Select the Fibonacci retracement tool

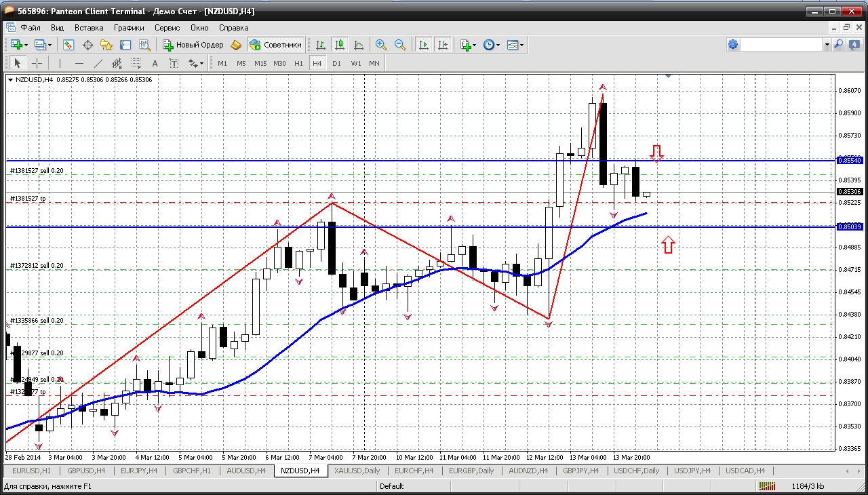[136, 63]
